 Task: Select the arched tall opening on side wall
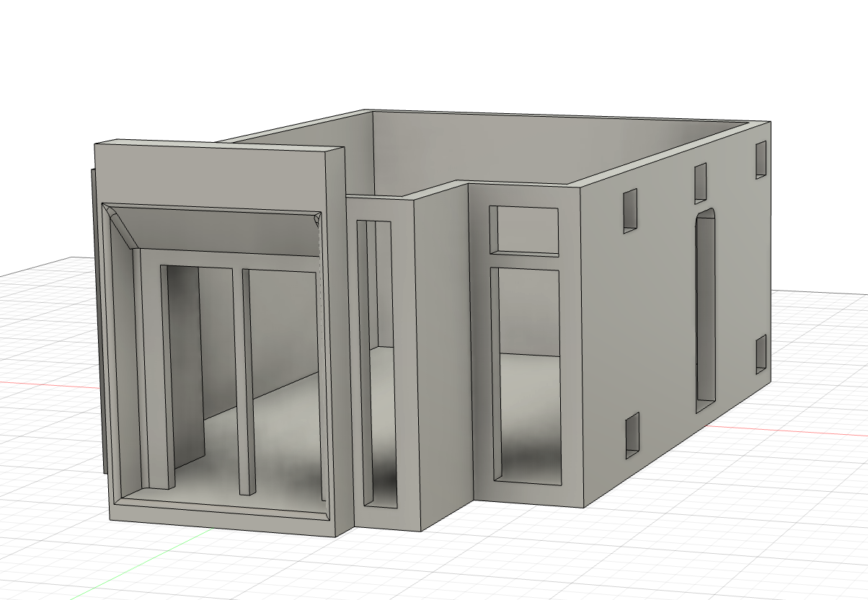pos(707,310)
